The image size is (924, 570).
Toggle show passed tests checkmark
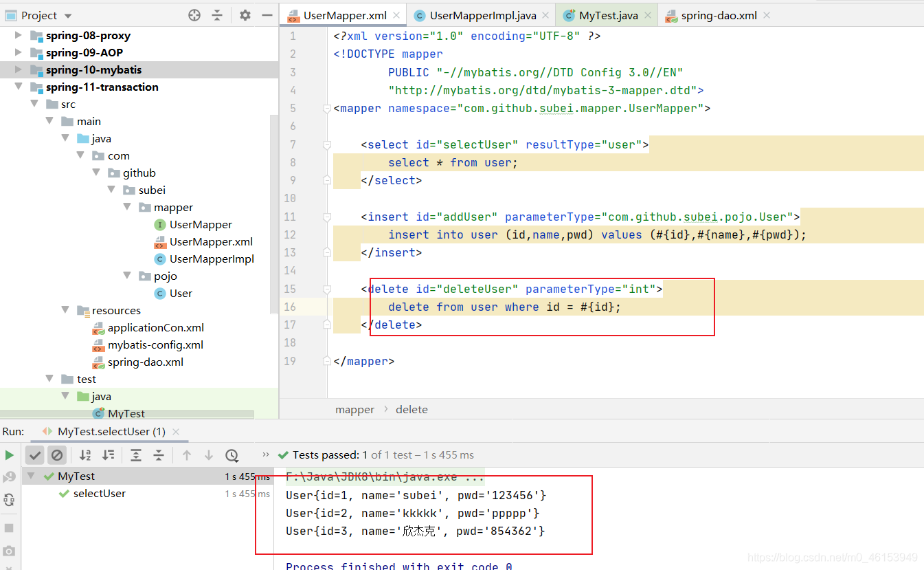pos(35,455)
